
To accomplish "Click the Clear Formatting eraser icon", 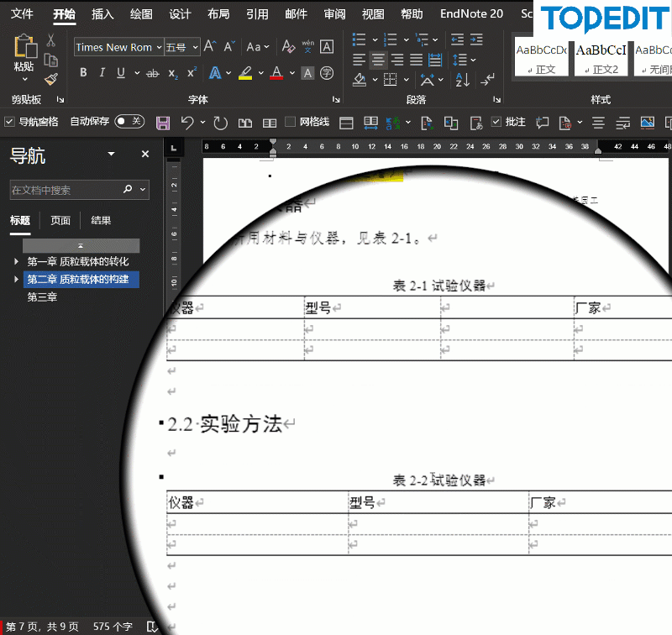I will (288, 46).
